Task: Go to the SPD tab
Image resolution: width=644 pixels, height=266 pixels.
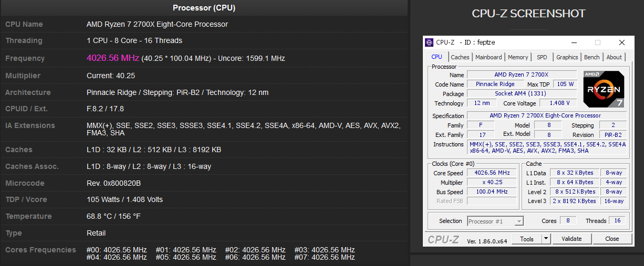Action: pyautogui.click(x=542, y=57)
